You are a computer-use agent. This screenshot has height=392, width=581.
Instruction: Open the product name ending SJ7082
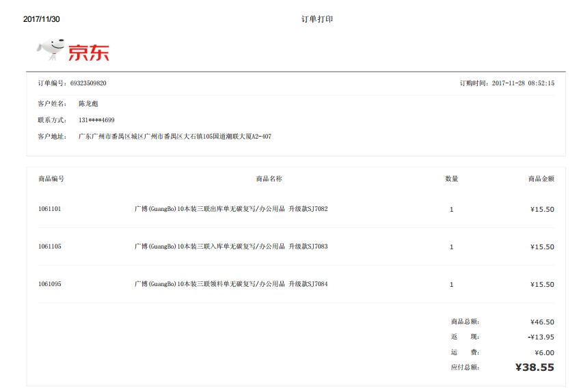(x=231, y=209)
